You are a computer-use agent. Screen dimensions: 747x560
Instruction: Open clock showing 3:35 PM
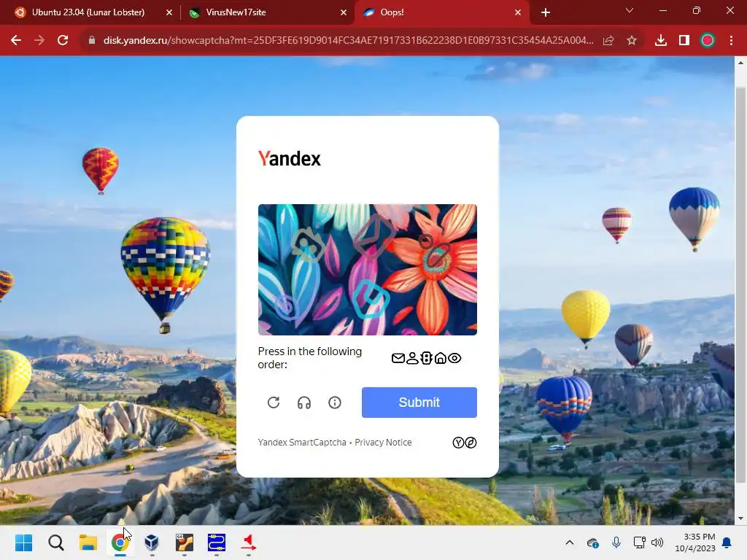695,542
